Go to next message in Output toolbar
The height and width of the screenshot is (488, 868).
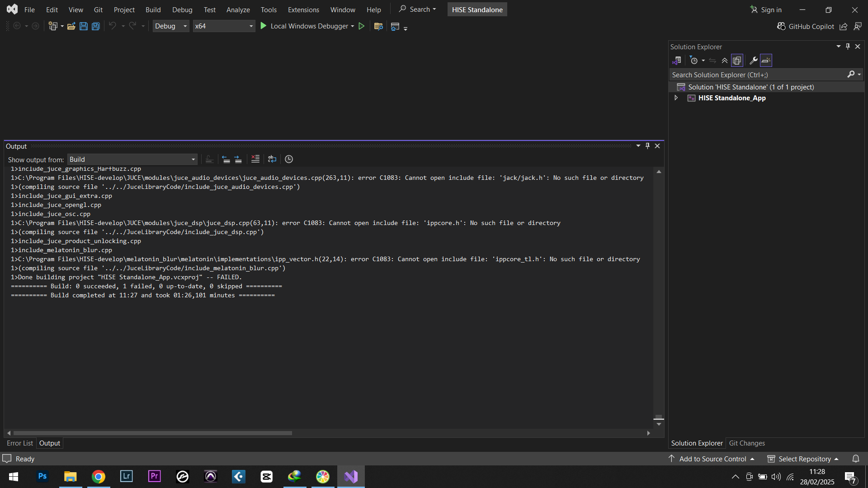[x=238, y=159]
